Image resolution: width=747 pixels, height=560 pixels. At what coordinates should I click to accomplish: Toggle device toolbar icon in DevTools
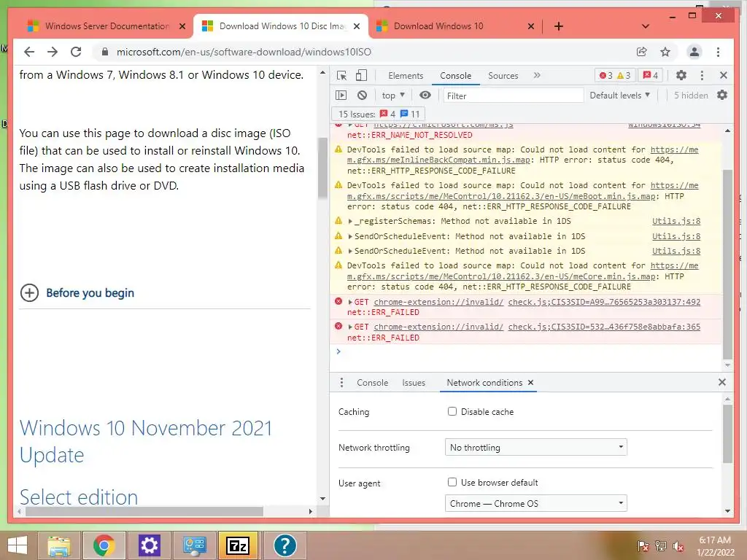point(362,76)
